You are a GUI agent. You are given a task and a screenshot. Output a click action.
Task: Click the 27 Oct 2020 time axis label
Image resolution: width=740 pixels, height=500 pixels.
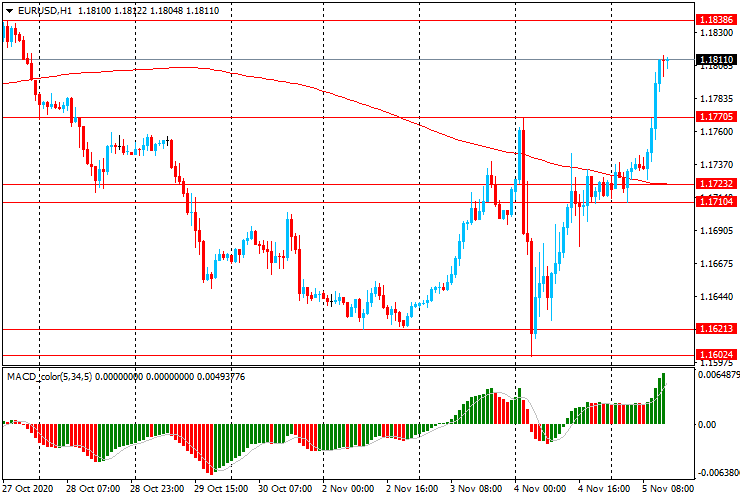coord(28,488)
